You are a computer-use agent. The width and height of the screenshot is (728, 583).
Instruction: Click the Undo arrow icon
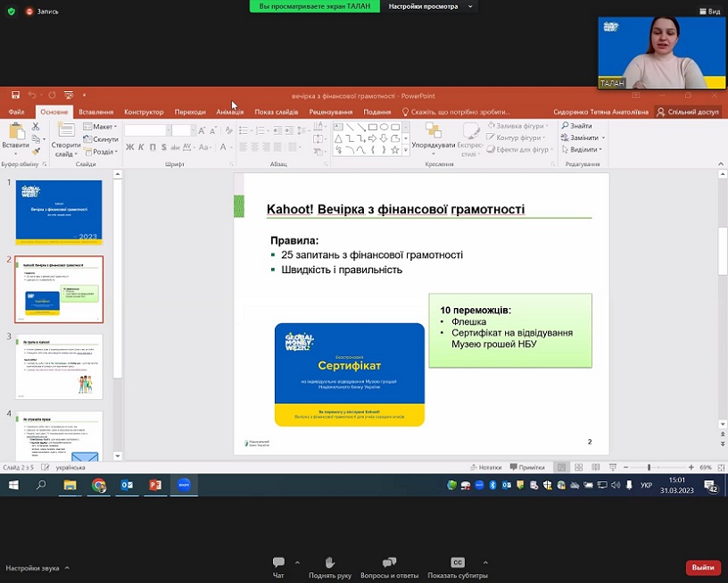pos(32,96)
